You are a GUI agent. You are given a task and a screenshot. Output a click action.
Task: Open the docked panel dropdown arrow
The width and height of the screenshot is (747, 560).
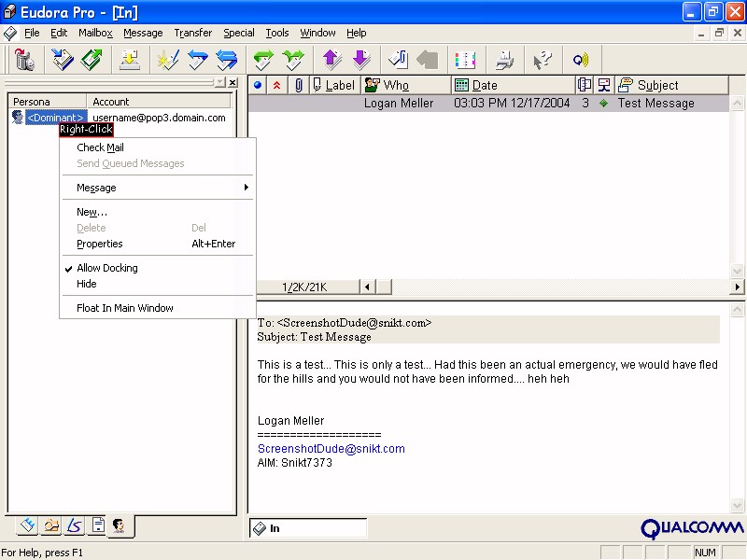pyautogui.click(x=219, y=82)
